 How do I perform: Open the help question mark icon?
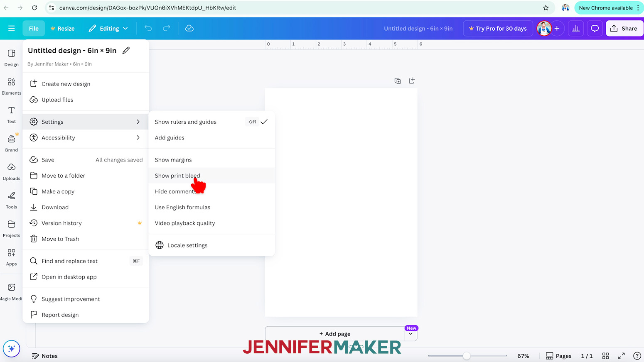(x=637, y=356)
